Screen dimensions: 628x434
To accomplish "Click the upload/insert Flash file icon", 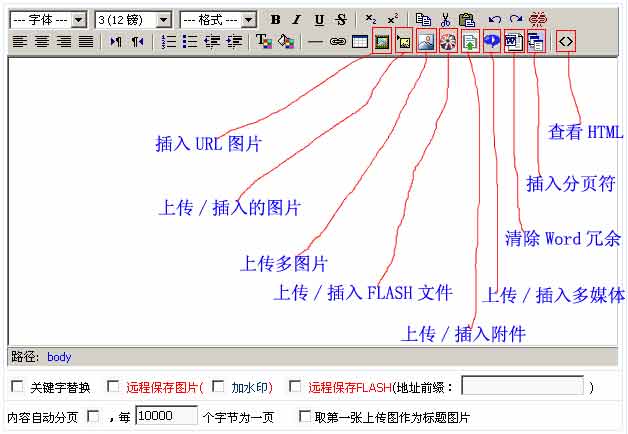I will click(x=448, y=42).
